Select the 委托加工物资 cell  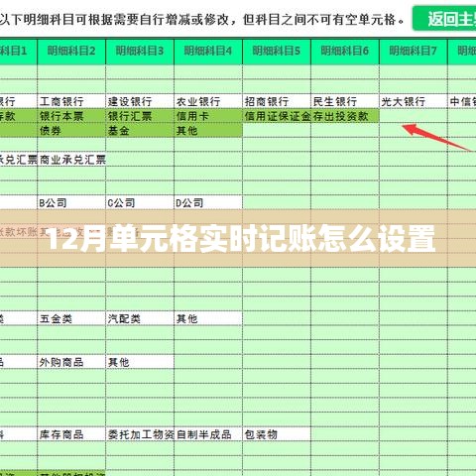pos(140,434)
